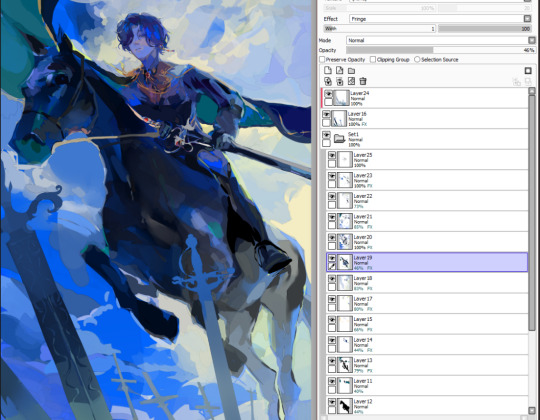This screenshot has height=420, width=540.
Task: Create a new normal layer
Action: tap(328, 71)
